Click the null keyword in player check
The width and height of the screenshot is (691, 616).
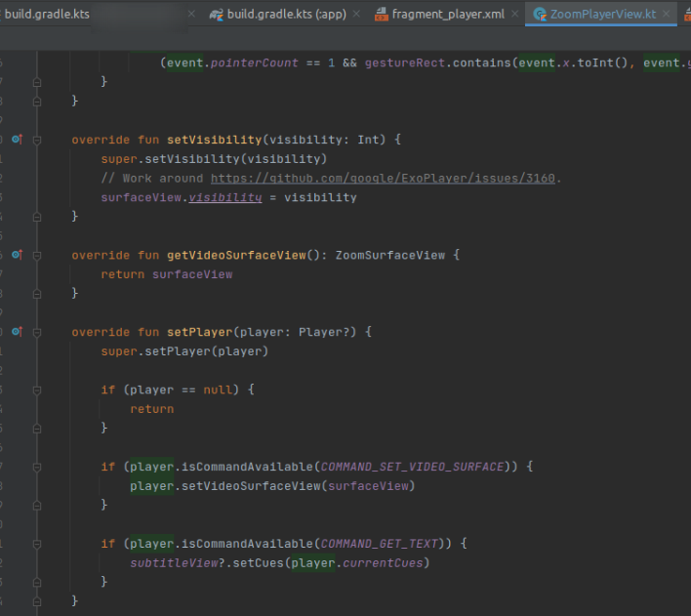click(218, 390)
